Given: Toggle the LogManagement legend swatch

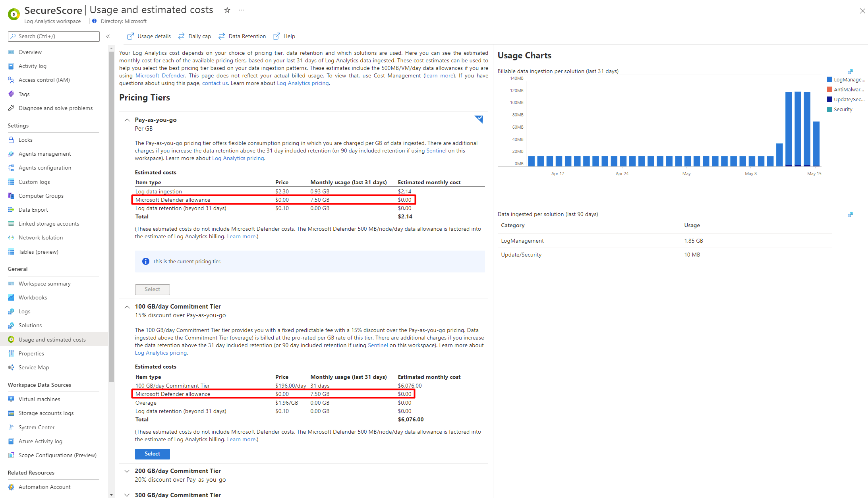Looking at the screenshot, I should (829, 79).
